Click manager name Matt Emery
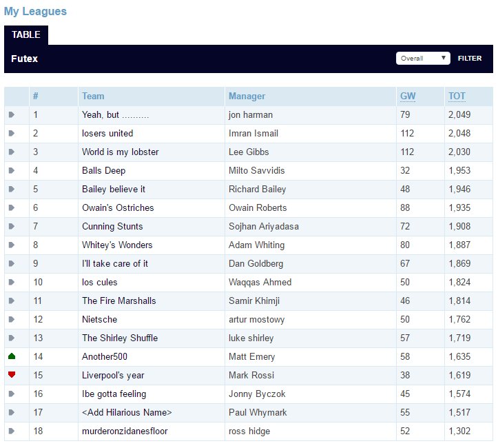Screen dimensions: 498x448 [252, 357]
